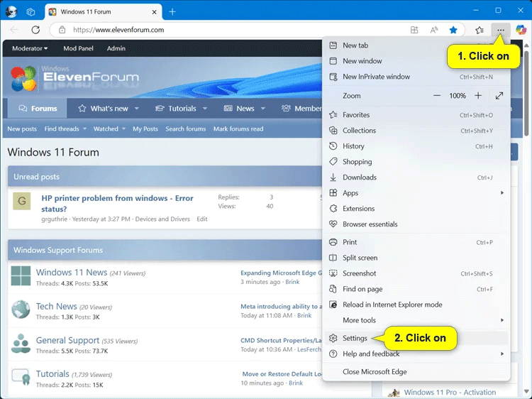
Task: Click the Mark forums read link
Action: 238,129
